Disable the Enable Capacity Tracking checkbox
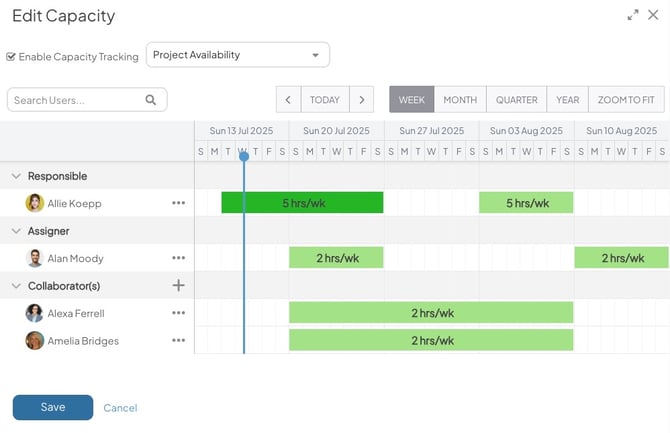 11,57
